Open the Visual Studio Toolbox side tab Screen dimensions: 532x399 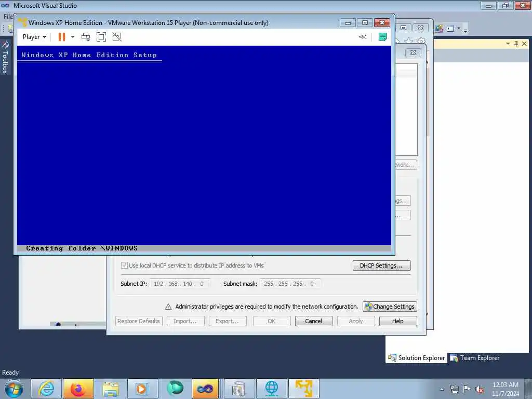point(5,57)
